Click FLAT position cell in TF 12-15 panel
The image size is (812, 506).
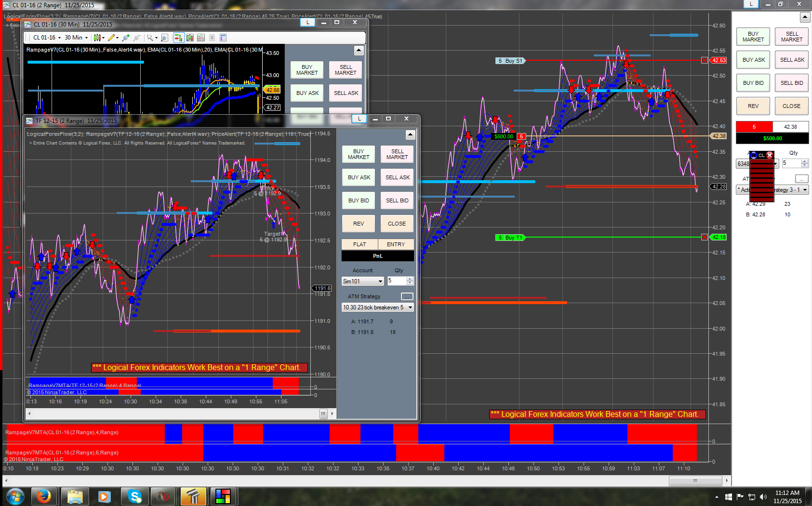pos(359,244)
